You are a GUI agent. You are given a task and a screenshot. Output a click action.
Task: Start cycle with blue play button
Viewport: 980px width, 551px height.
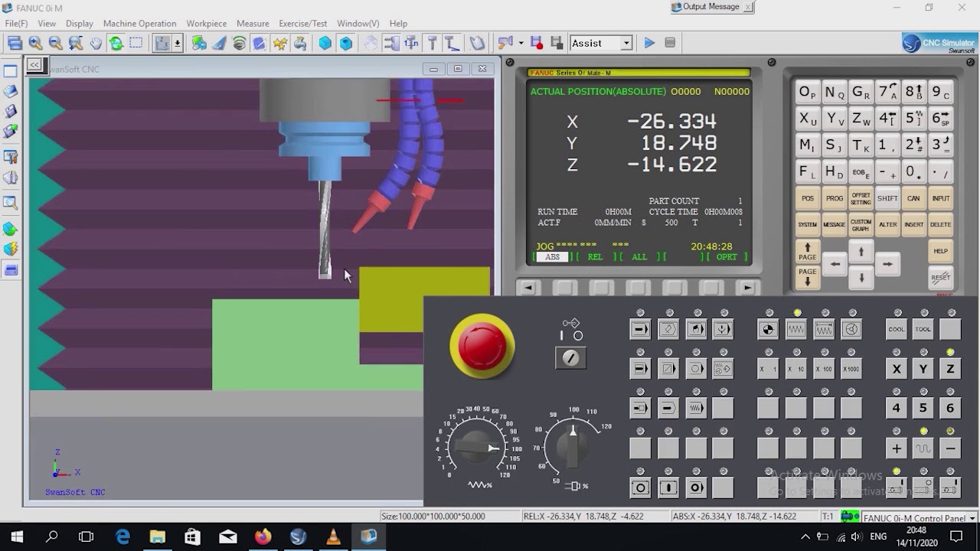[x=649, y=44]
